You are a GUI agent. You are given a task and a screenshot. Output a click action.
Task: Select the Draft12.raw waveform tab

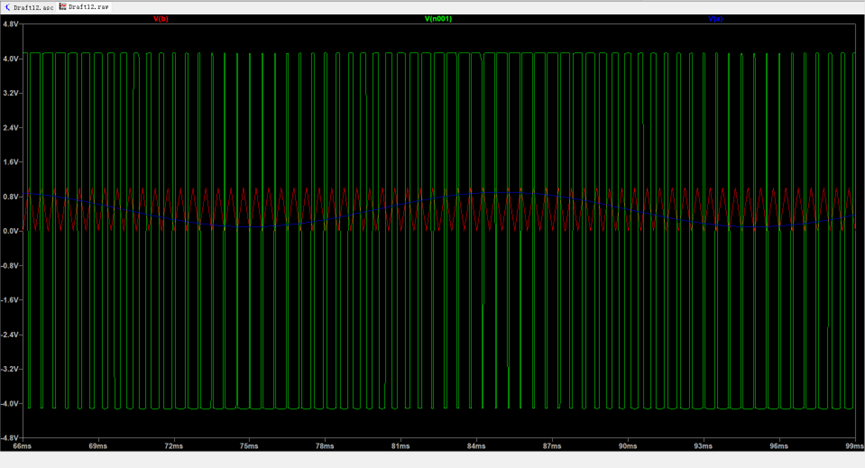pos(84,7)
